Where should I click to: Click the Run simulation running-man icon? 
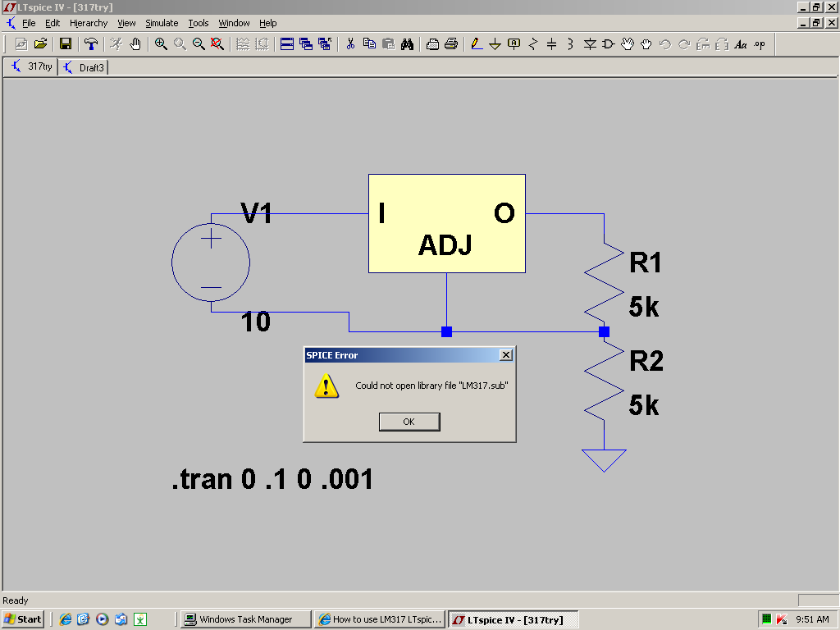click(x=116, y=44)
